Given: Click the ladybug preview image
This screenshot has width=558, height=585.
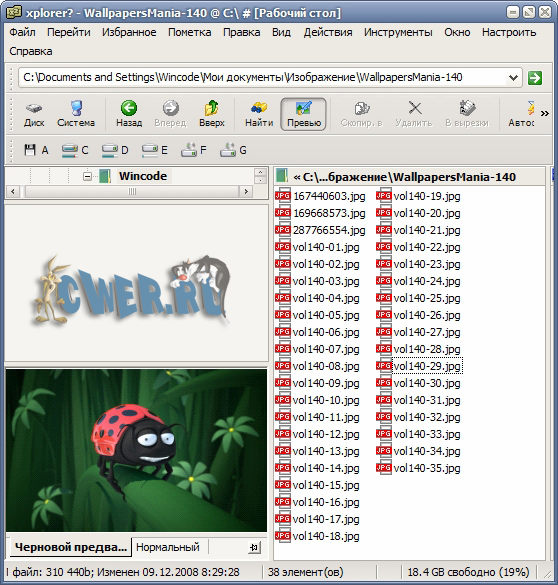Looking at the screenshot, I should coord(136,450).
